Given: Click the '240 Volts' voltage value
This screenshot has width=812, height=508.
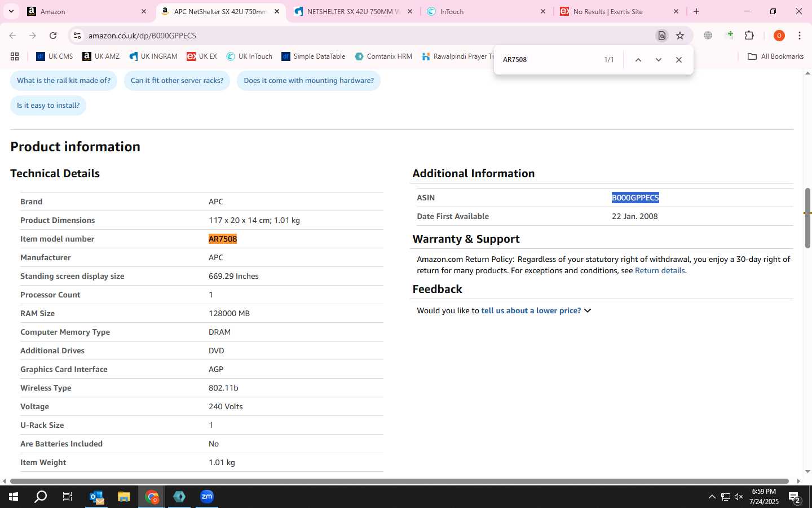Looking at the screenshot, I should pos(226,406).
